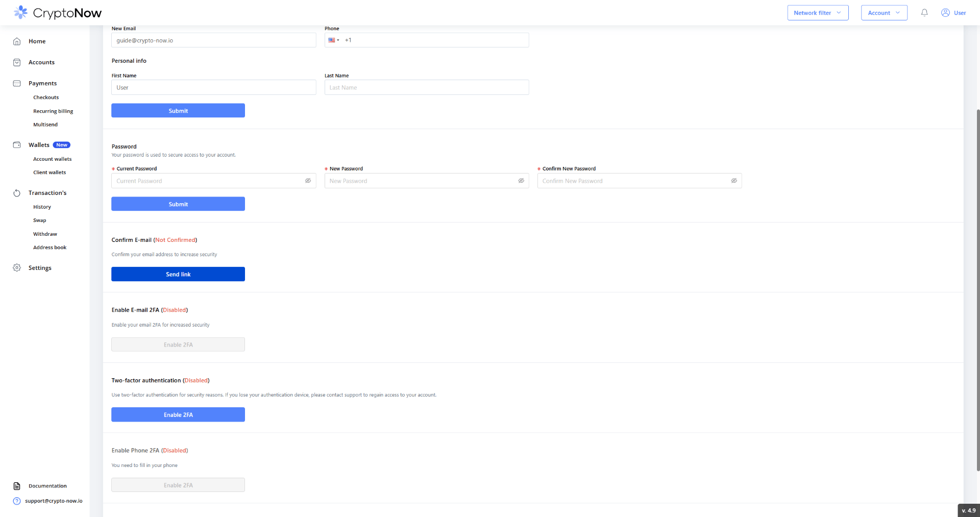Click Send link to confirm email
Viewport: 980px width, 517px height.
(178, 274)
